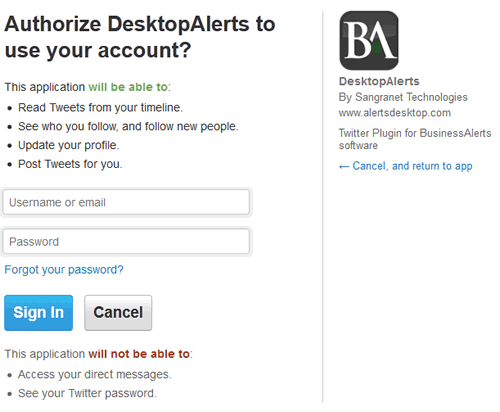Click the blue Sign In button

click(38, 313)
